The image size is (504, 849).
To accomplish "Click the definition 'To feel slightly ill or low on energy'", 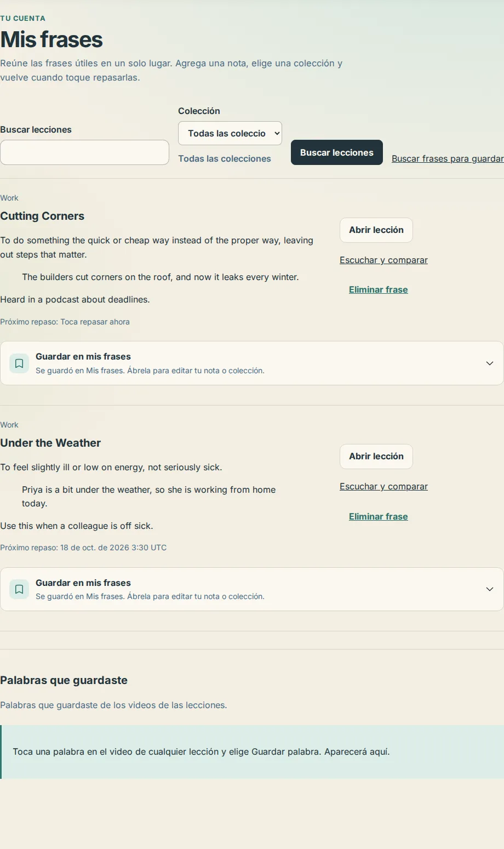I will 111,467.
